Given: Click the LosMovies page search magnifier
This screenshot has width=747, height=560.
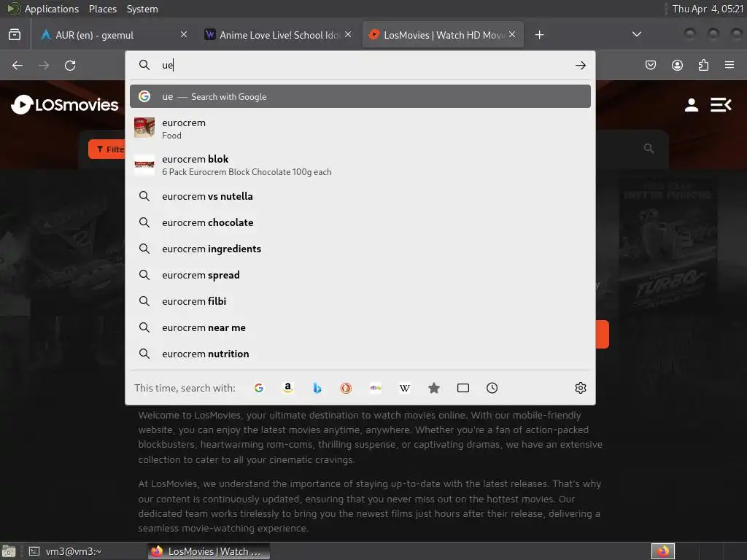Looking at the screenshot, I should click(x=649, y=149).
